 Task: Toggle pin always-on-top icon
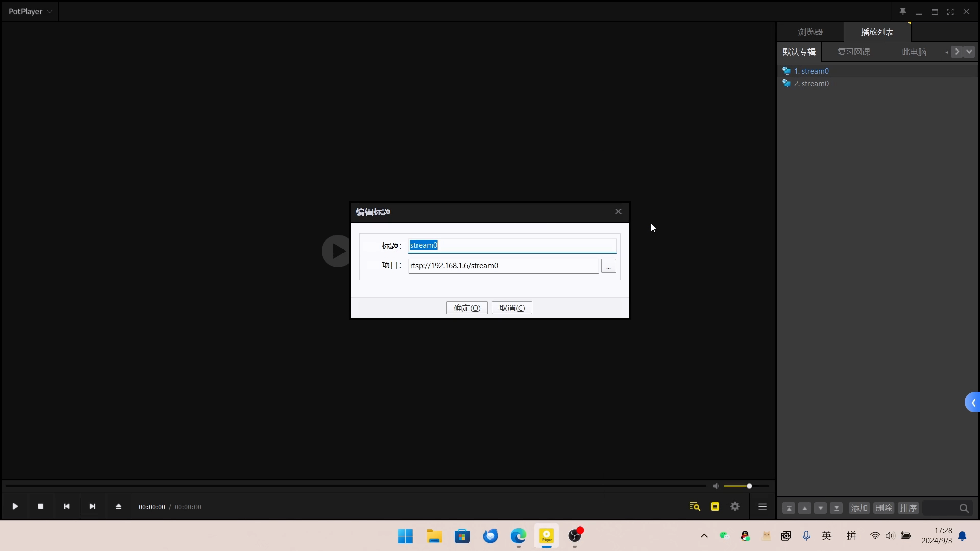coord(902,12)
